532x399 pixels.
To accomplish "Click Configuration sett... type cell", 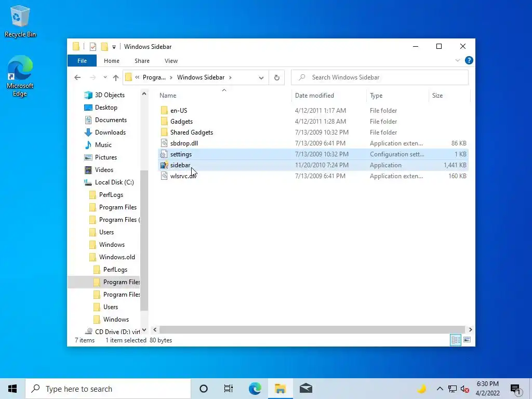I will tap(397, 154).
